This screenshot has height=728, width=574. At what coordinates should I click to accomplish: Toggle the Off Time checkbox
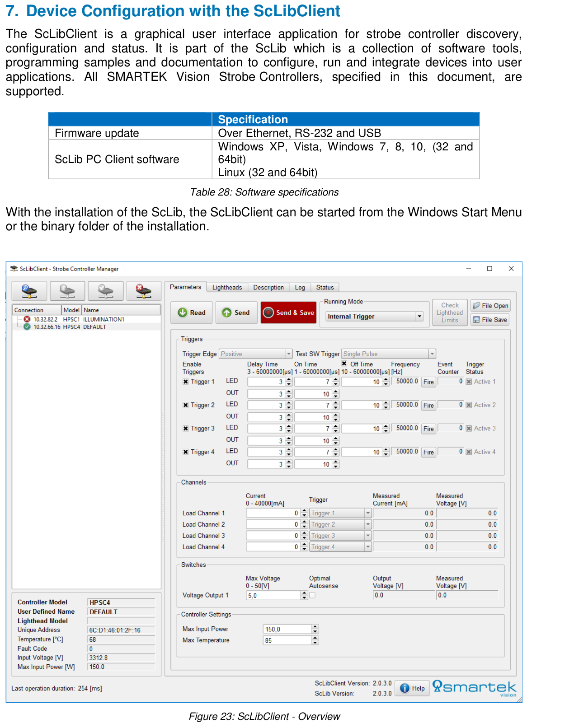(344, 364)
